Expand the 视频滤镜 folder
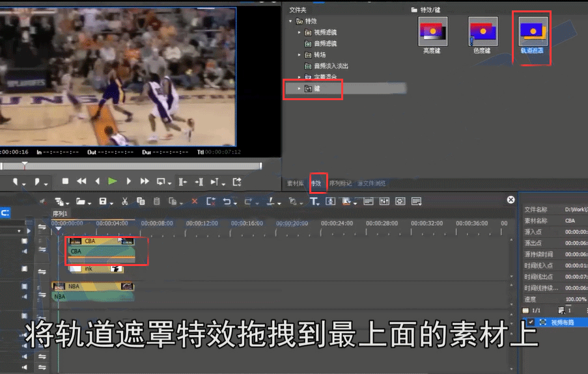Viewport: 588px width, 374px height. coord(300,33)
